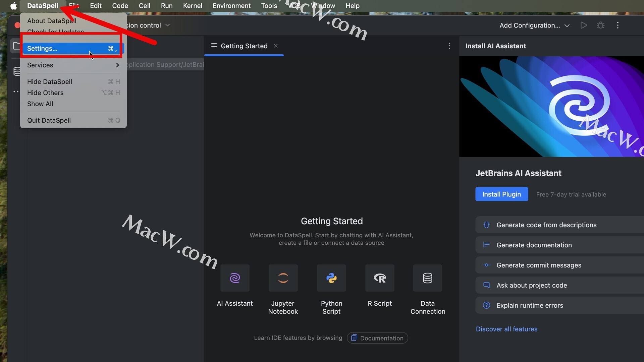Open the Tools menu
The width and height of the screenshot is (644, 362).
[x=269, y=6]
